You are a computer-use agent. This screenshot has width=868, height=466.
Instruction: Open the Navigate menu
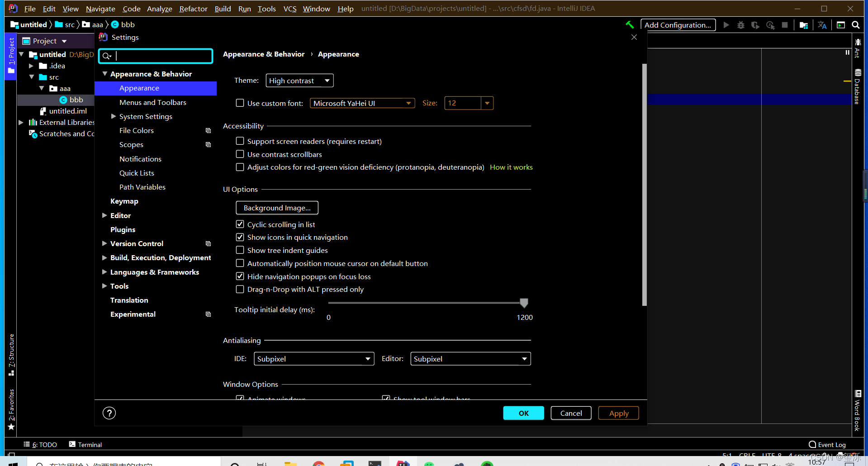coord(100,9)
